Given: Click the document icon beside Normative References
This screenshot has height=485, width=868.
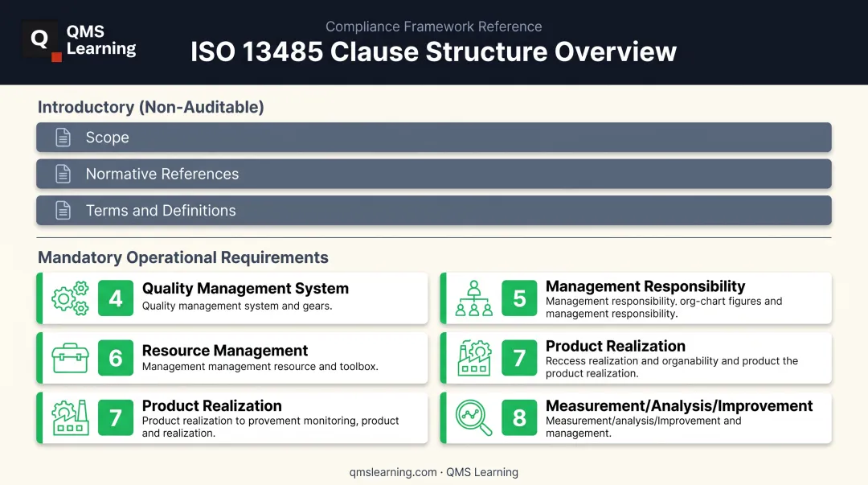Looking at the screenshot, I should 63,174.
